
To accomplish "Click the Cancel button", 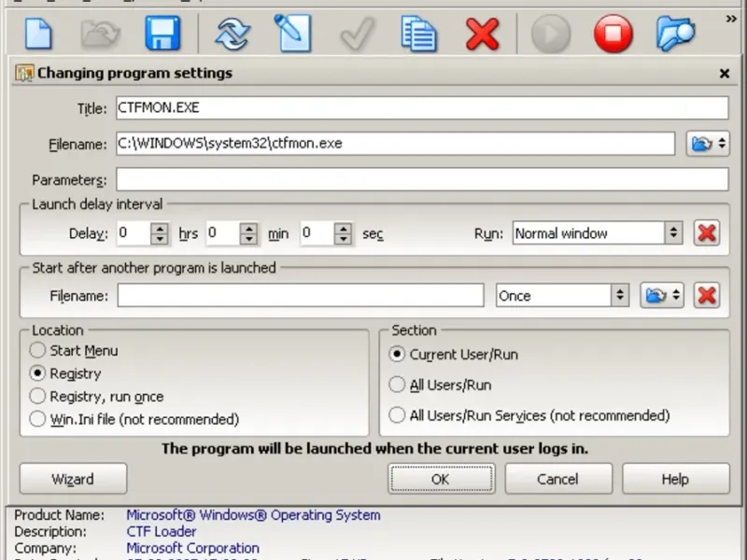I will coord(558,479).
